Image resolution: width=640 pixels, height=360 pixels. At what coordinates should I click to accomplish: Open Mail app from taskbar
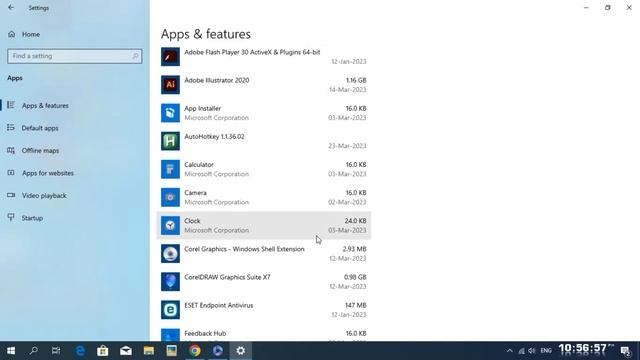point(126,351)
